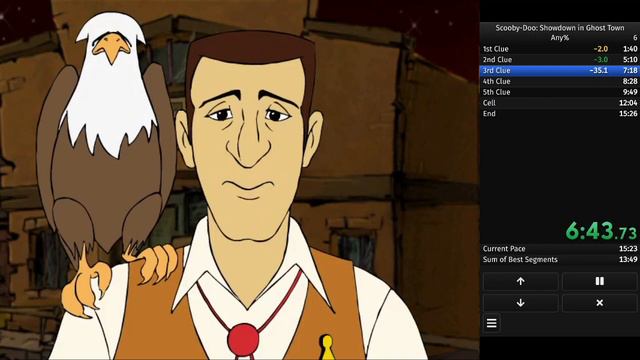Click the down arrow split button

(x=520, y=303)
